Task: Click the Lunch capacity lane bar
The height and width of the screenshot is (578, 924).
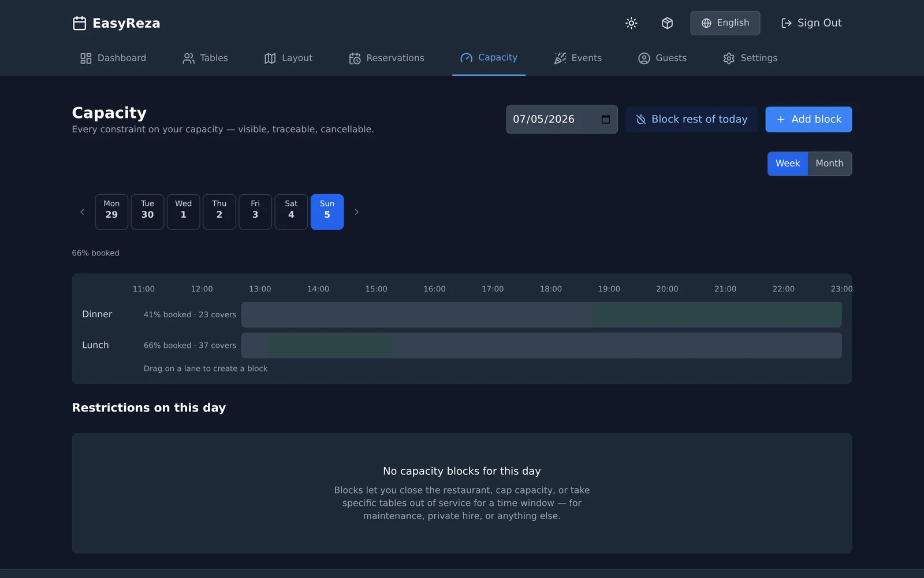Action: [541, 346]
